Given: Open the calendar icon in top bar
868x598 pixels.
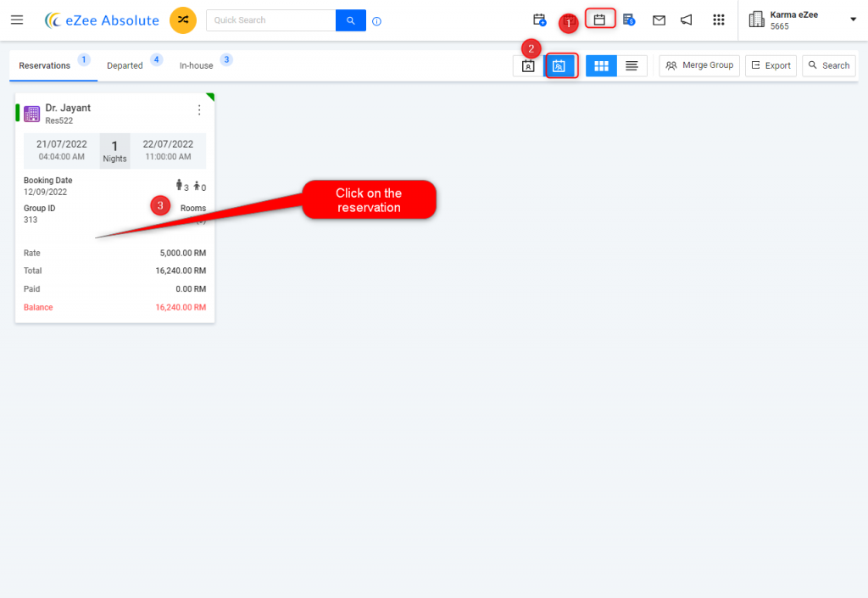Looking at the screenshot, I should [600, 20].
